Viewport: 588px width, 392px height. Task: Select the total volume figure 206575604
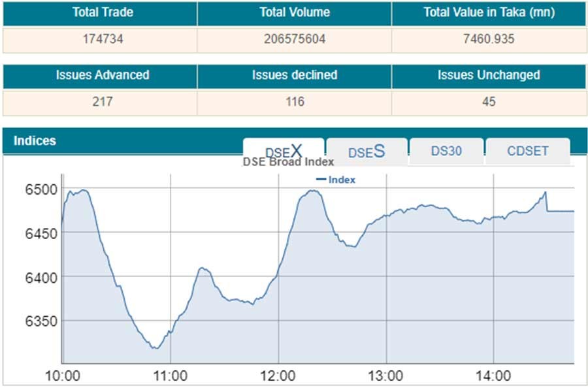point(294,39)
